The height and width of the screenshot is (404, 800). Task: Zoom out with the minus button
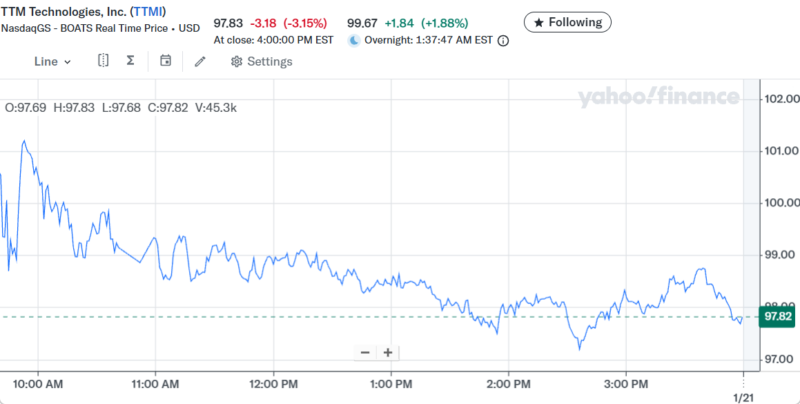point(365,352)
